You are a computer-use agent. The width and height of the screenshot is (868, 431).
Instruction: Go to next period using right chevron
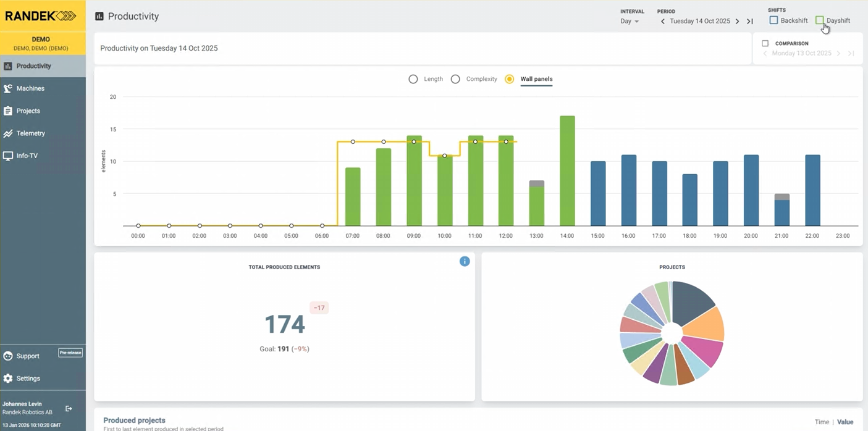click(x=737, y=21)
